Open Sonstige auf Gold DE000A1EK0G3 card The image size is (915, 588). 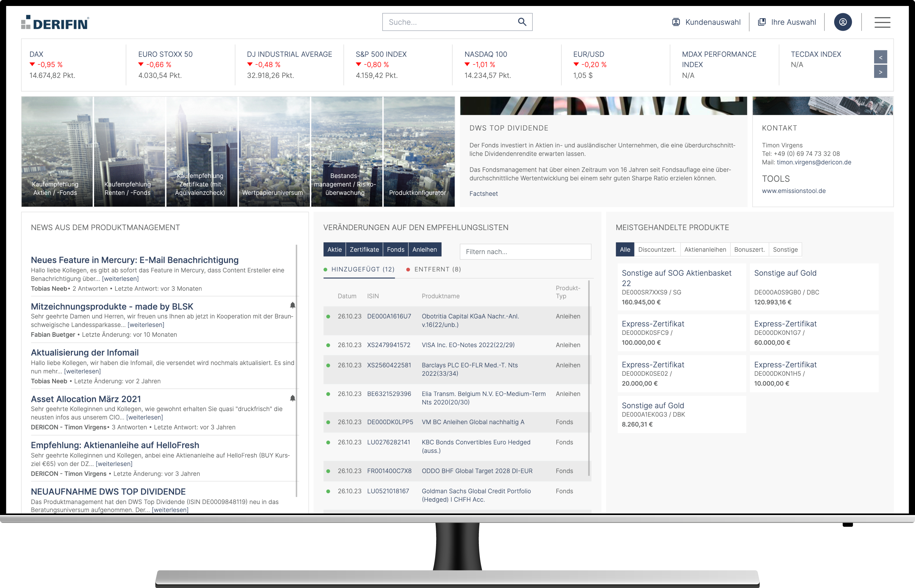click(682, 414)
